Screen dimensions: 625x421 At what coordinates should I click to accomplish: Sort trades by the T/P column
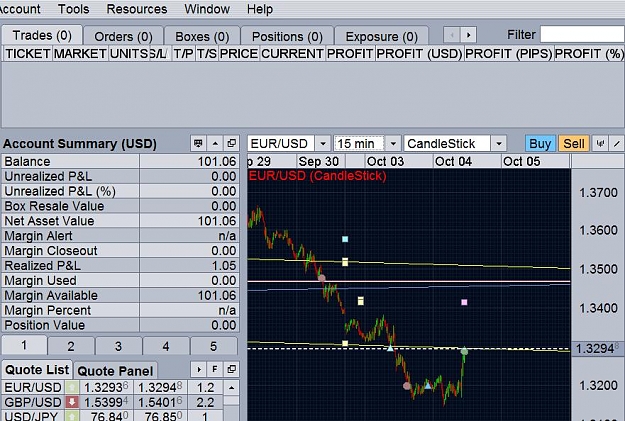183,53
